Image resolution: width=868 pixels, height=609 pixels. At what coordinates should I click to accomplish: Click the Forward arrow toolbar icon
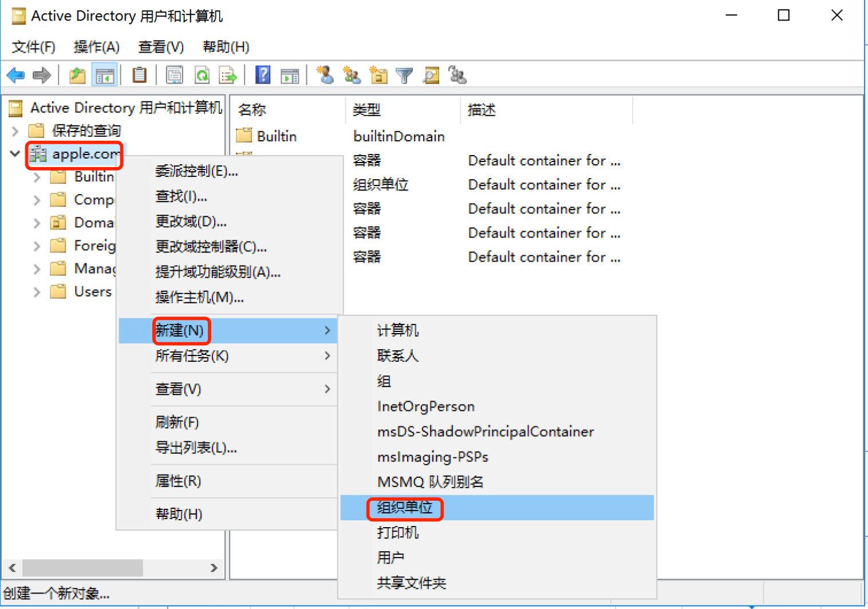click(x=42, y=75)
